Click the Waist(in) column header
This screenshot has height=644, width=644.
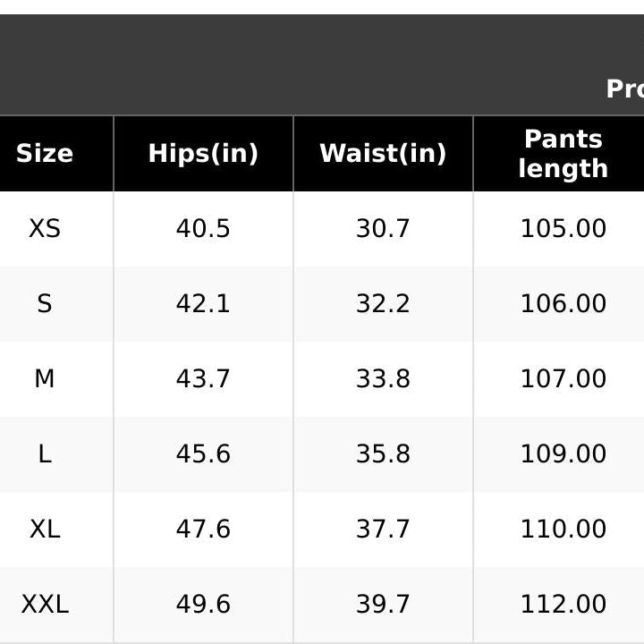click(383, 154)
